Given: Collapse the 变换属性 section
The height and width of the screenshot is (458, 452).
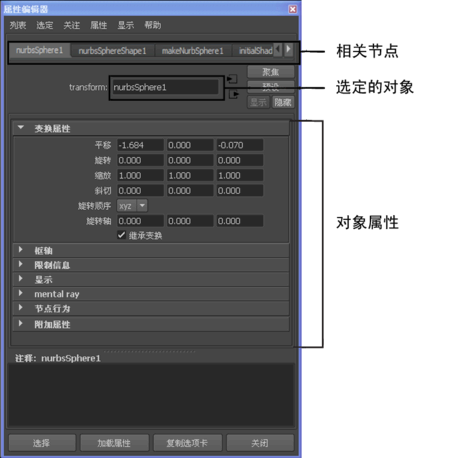Looking at the screenshot, I should coord(151,128).
